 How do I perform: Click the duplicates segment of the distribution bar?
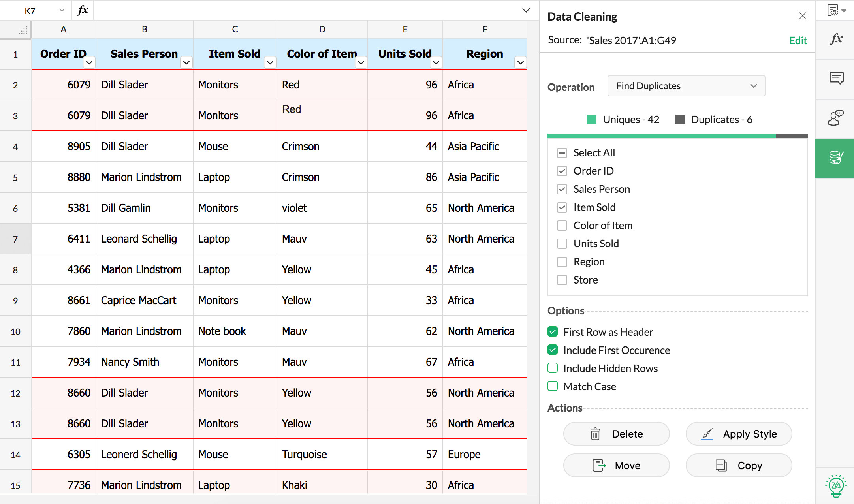coord(790,135)
